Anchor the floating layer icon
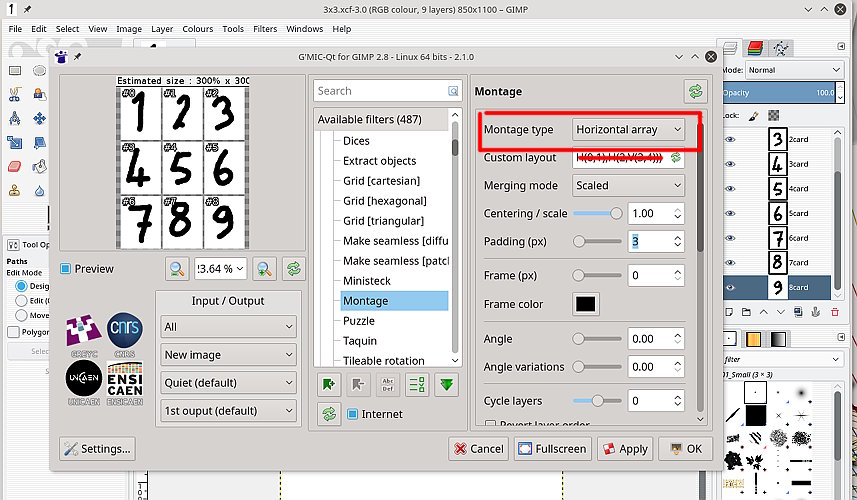Screen dimensions: 857x500 tap(815, 312)
